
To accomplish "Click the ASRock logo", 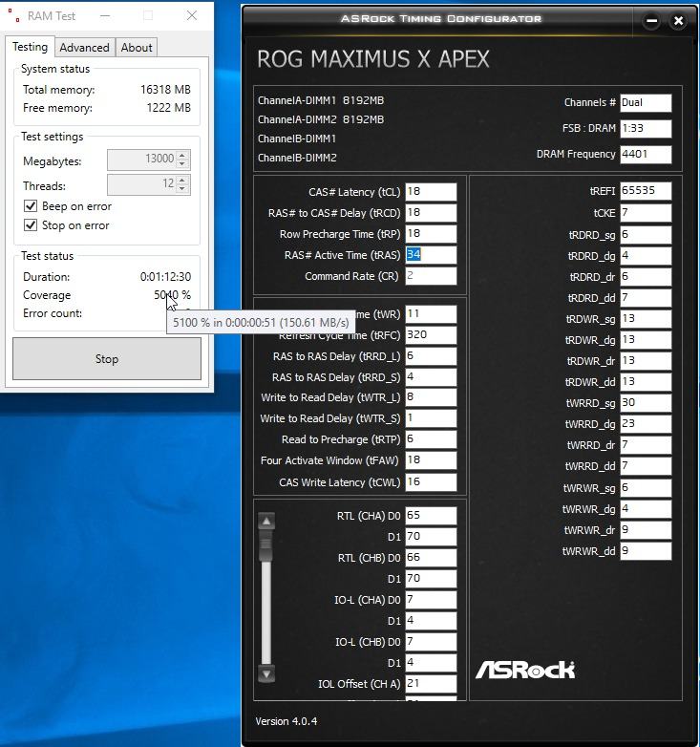I will pyautogui.click(x=525, y=670).
